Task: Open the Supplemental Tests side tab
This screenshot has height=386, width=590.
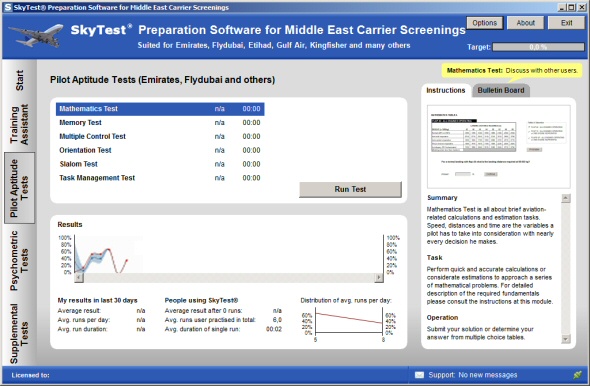Action: (x=20, y=333)
